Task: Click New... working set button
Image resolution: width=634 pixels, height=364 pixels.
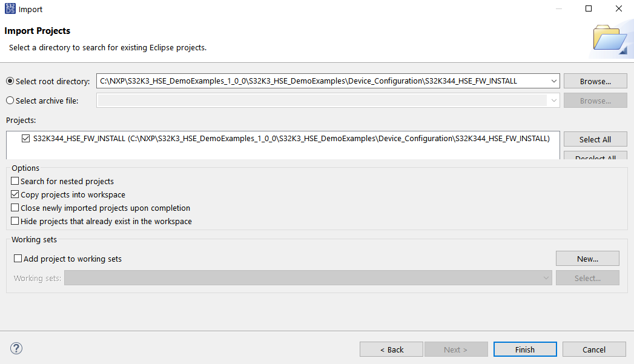Action: click(587, 259)
